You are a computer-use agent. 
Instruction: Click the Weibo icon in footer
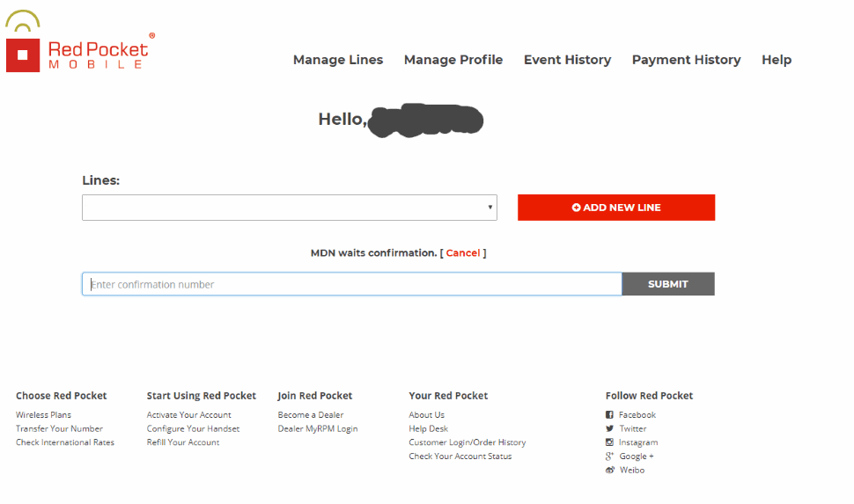609,471
